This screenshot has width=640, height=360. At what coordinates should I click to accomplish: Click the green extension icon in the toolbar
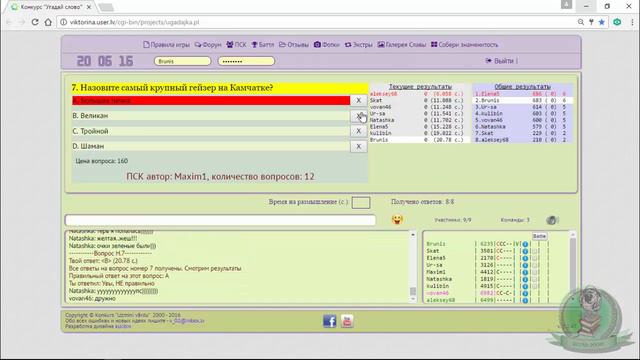[x=617, y=22]
